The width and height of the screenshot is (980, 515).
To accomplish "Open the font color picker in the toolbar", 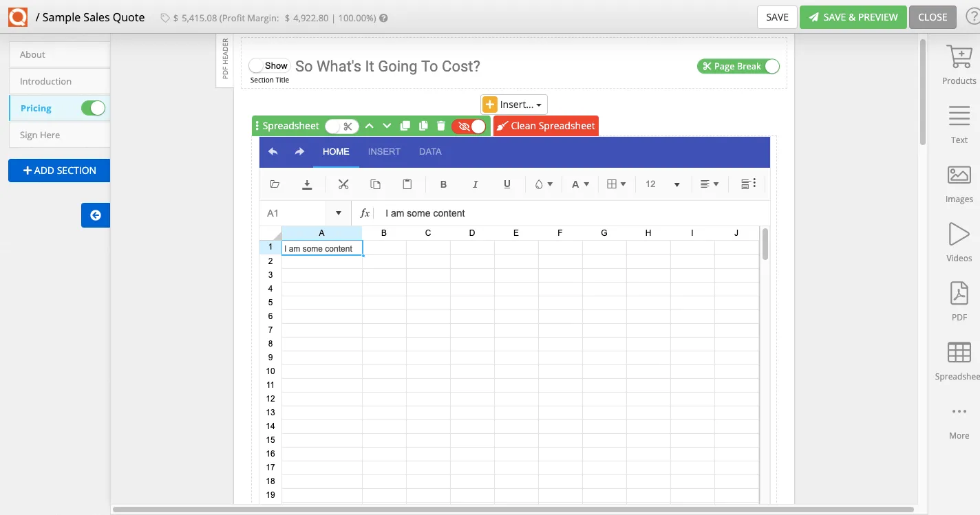I will pyautogui.click(x=580, y=184).
